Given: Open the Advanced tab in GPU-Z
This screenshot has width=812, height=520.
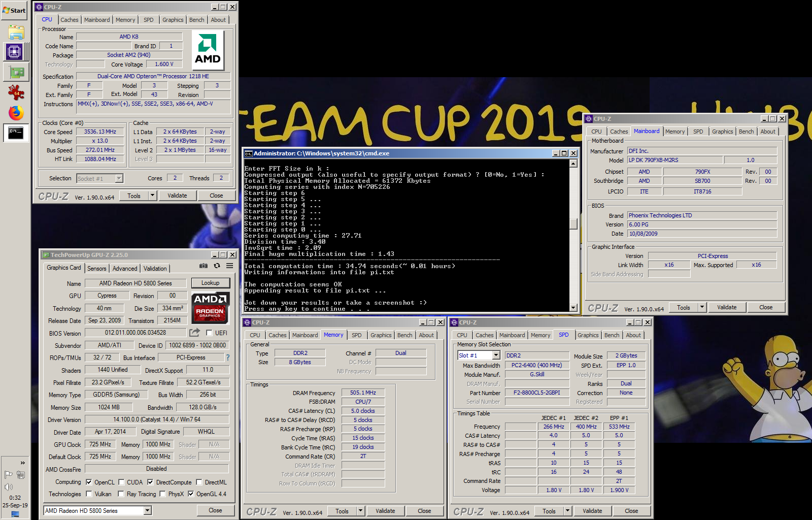Looking at the screenshot, I should tap(125, 268).
